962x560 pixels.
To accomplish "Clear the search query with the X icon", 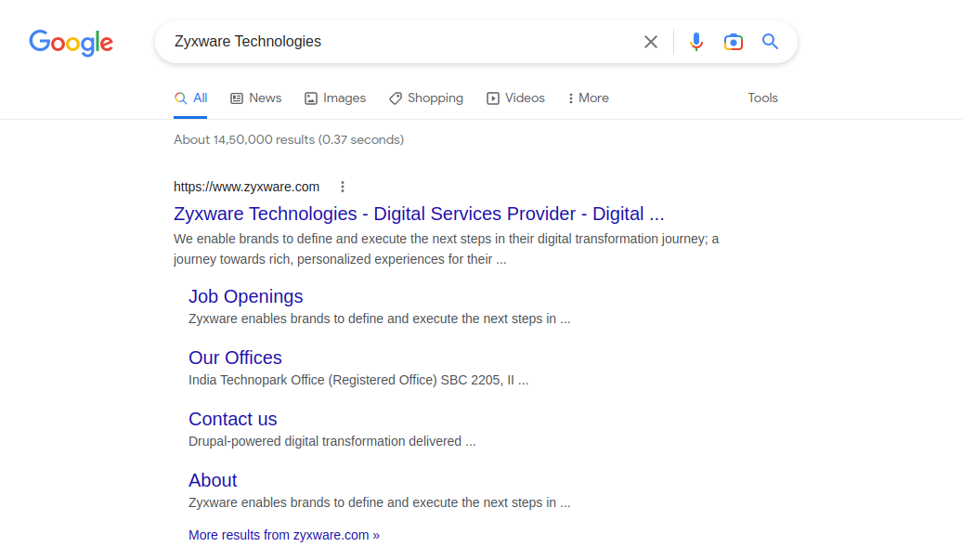I will tap(650, 42).
